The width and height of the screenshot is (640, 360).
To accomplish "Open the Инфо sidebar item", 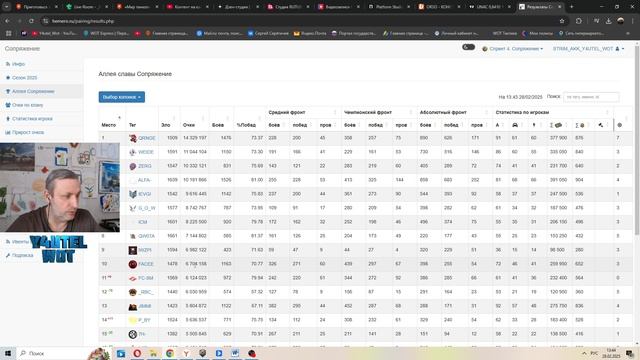I will pyautogui.click(x=18, y=64).
